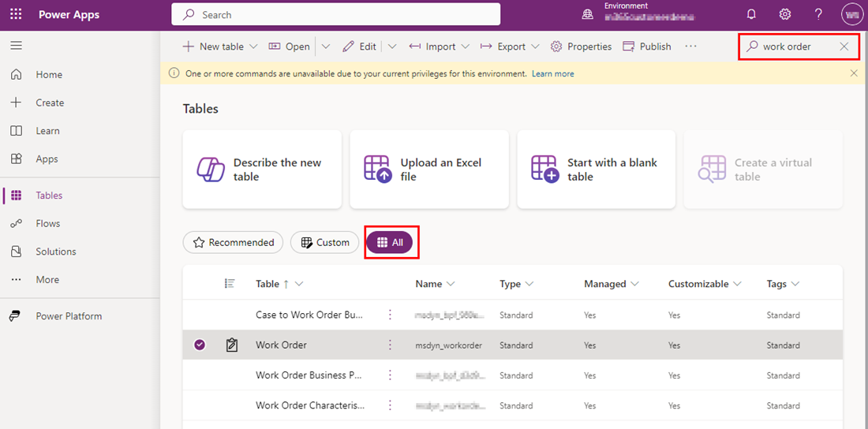
Task: Click the Properties toolbar button
Action: point(582,47)
